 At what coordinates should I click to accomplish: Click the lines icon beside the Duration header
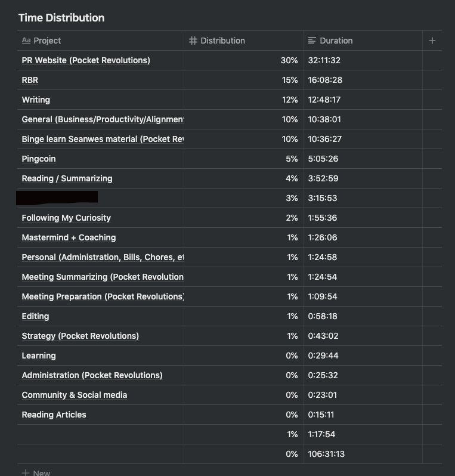click(312, 41)
